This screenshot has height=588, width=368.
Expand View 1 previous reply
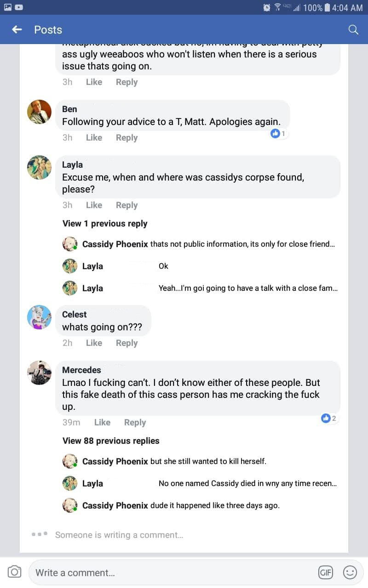coord(105,224)
